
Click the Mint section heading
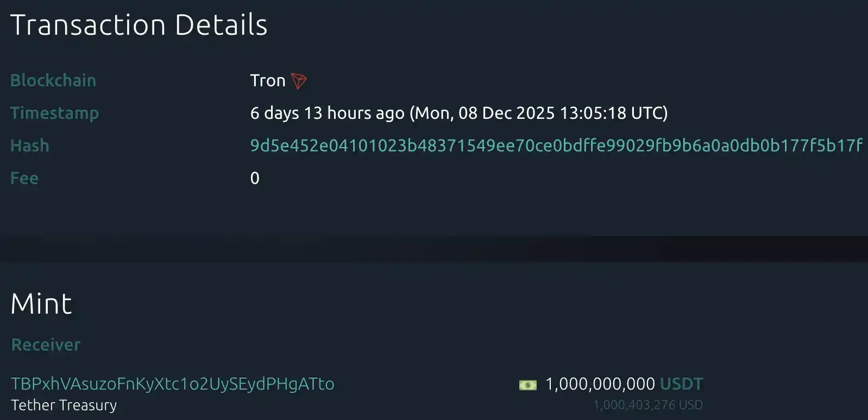42,303
